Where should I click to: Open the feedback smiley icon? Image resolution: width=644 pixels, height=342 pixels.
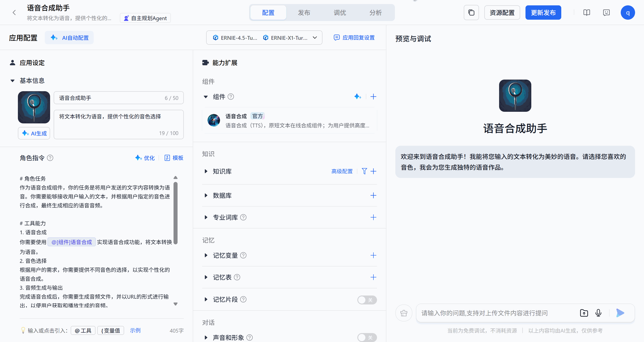coord(606,13)
